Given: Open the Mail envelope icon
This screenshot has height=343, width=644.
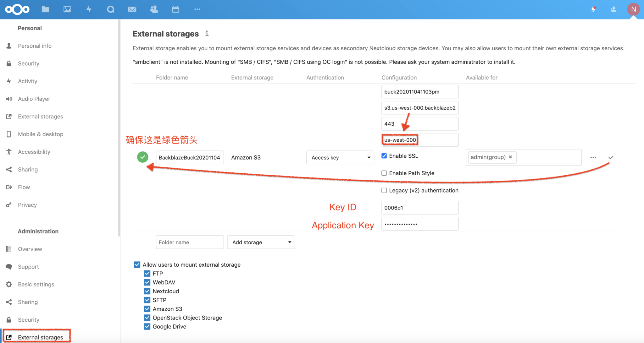Looking at the screenshot, I should tap(132, 9).
